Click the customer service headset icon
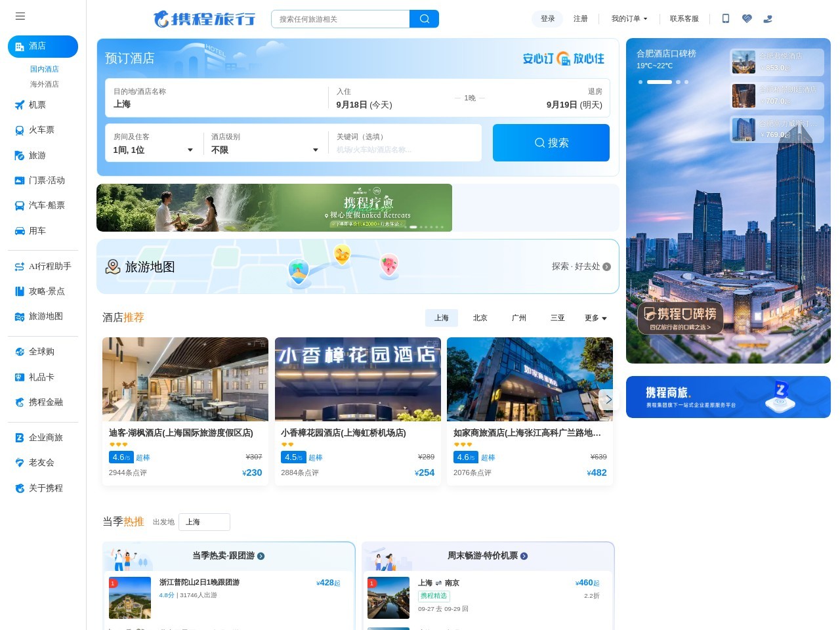Viewport: 840px width, 630px height. (768, 19)
